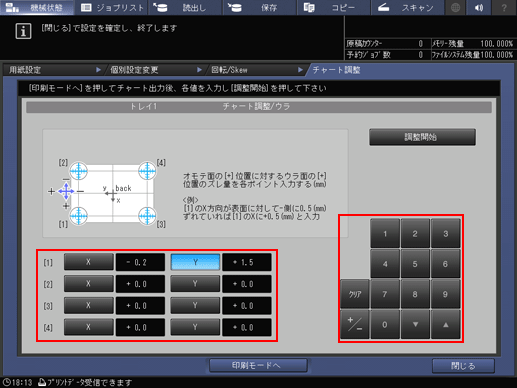Tap keypad digit 9
Image resolution: width=517 pixels, height=388 pixels.
[x=445, y=294]
